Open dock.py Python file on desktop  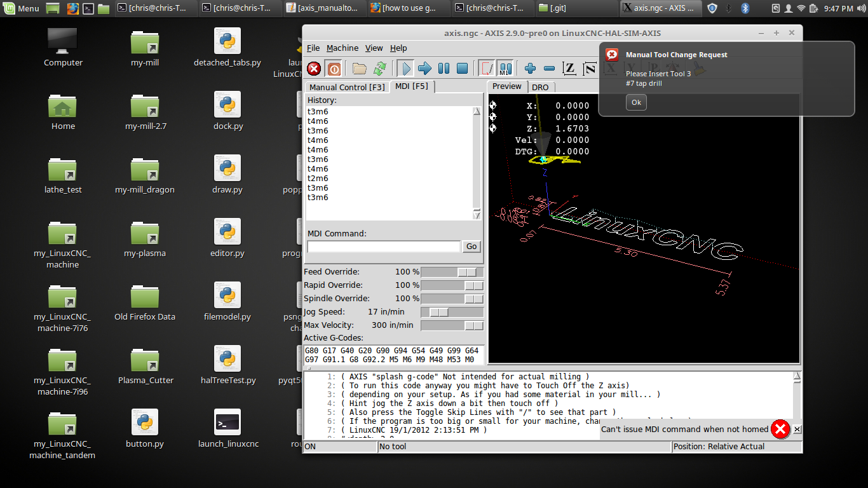click(x=227, y=111)
